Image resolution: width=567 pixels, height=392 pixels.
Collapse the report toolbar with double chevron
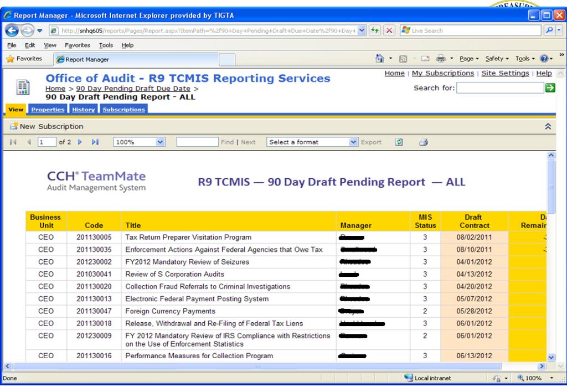pyautogui.click(x=548, y=126)
